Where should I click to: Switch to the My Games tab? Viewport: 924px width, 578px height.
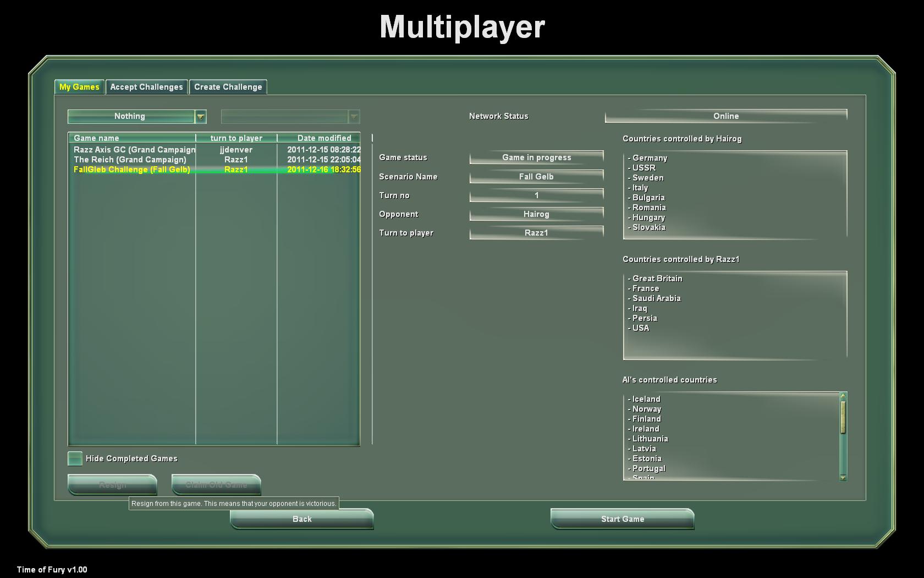coord(79,87)
